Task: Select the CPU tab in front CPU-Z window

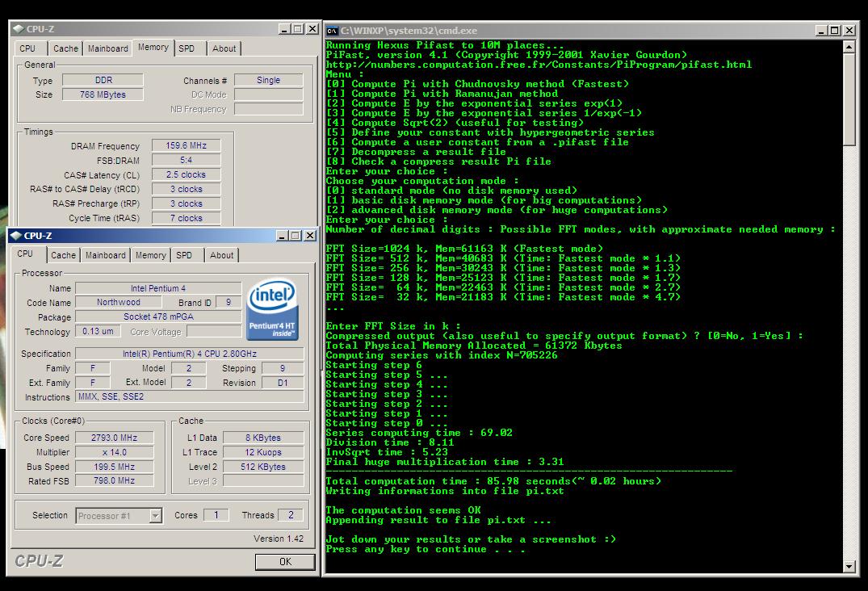Action: click(x=25, y=254)
